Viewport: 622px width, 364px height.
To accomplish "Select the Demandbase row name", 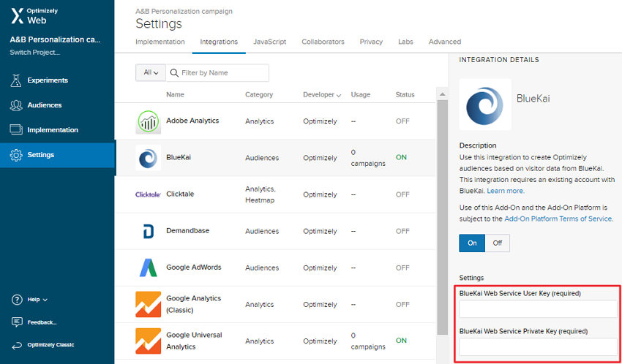I will tap(187, 230).
